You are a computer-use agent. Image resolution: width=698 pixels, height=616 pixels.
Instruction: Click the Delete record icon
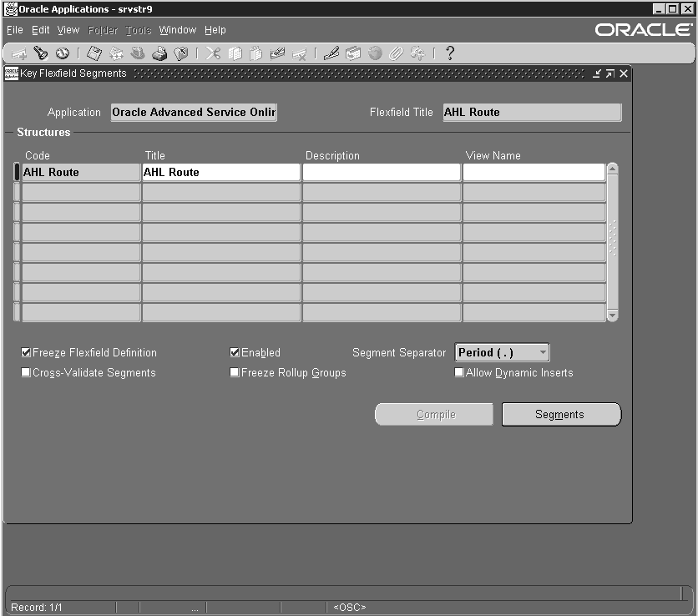tap(299, 54)
